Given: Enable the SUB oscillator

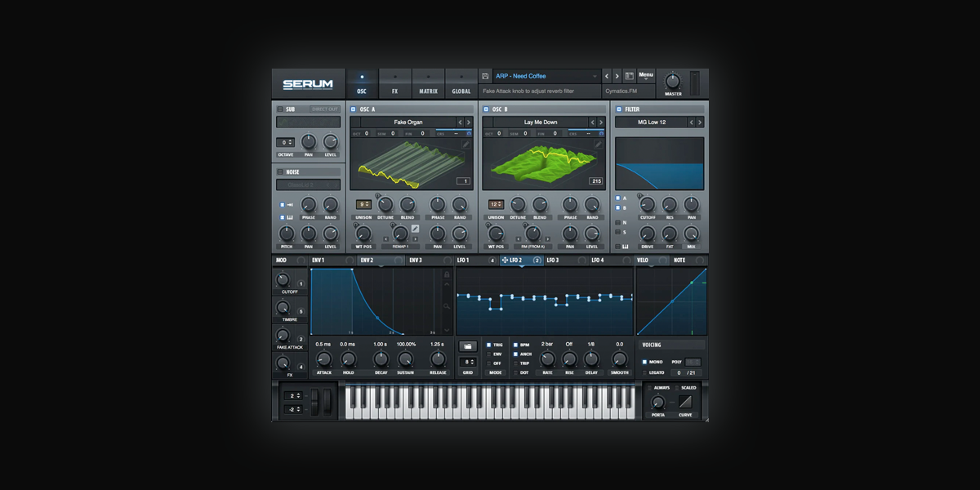Looking at the screenshot, I should click(x=280, y=109).
